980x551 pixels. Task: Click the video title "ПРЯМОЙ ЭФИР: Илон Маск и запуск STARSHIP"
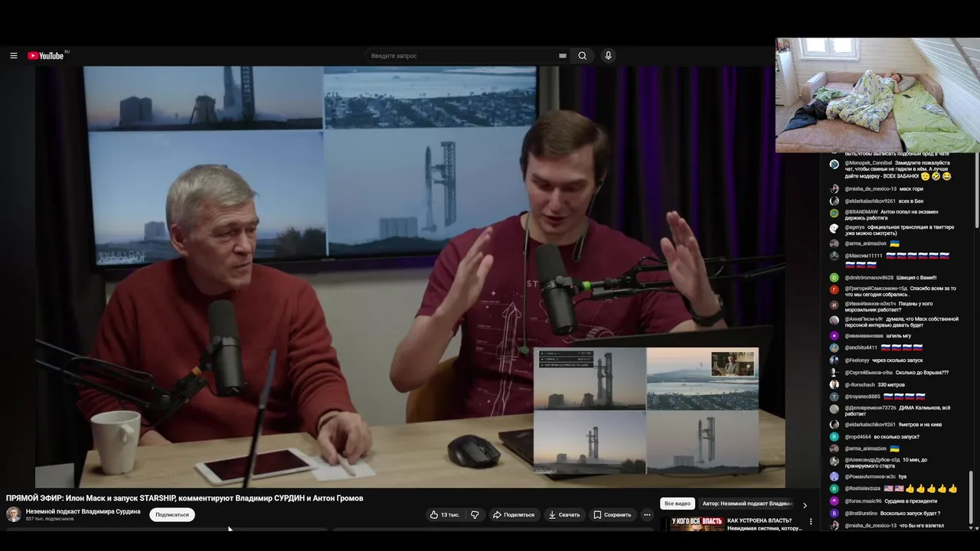(185, 498)
